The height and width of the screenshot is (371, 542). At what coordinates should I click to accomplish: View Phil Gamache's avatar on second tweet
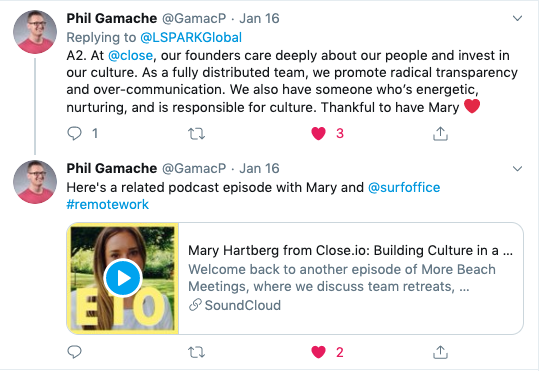click(35, 182)
